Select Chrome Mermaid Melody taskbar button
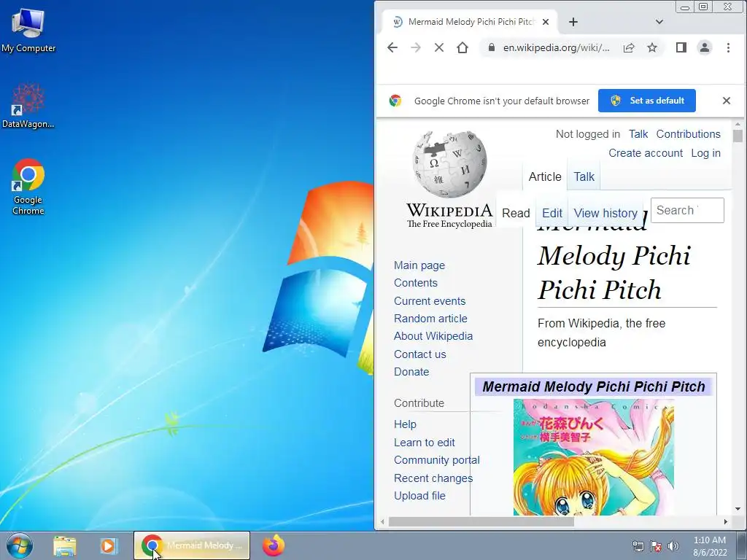The image size is (747, 560). tap(192, 545)
